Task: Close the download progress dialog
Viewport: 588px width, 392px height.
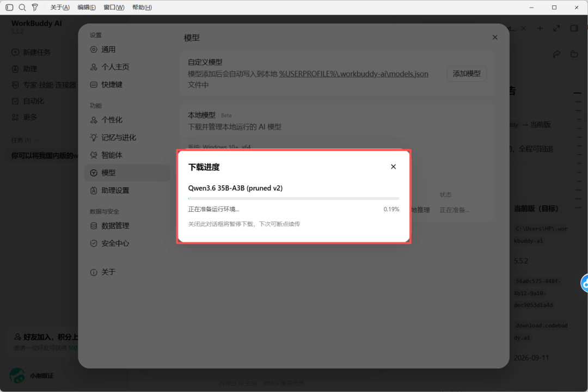Action: tap(393, 167)
